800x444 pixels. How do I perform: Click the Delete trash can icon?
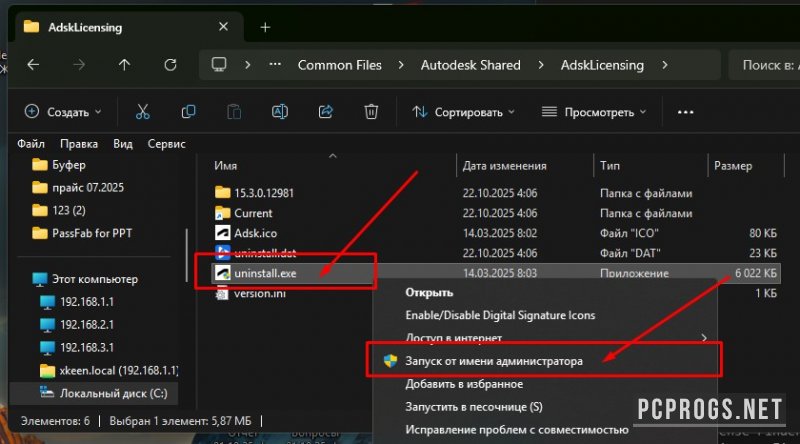pos(371,112)
